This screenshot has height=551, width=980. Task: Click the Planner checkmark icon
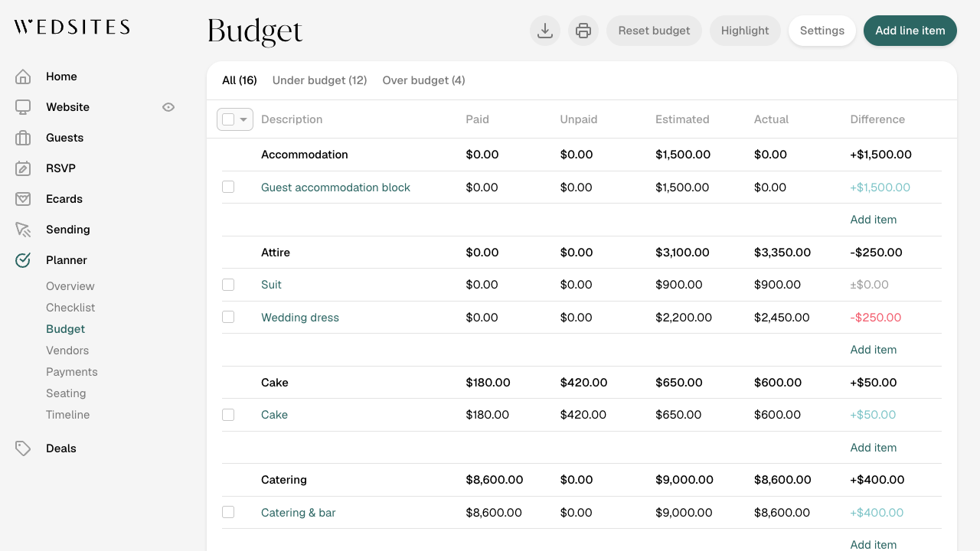23,260
